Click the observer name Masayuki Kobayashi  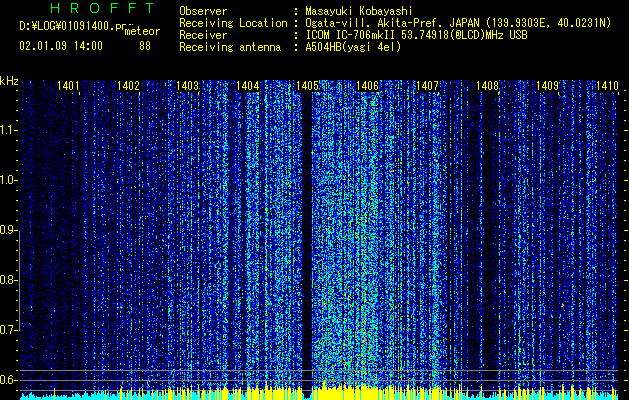coord(359,11)
